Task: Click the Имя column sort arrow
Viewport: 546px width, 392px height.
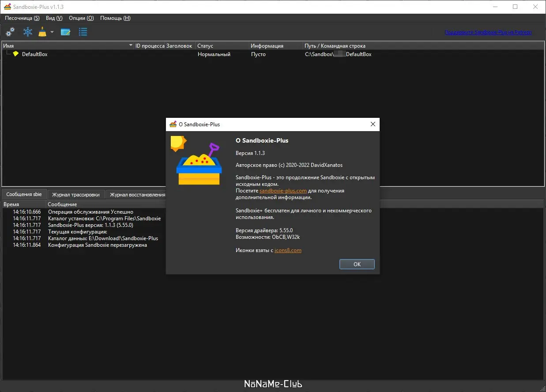Action: tap(131, 46)
